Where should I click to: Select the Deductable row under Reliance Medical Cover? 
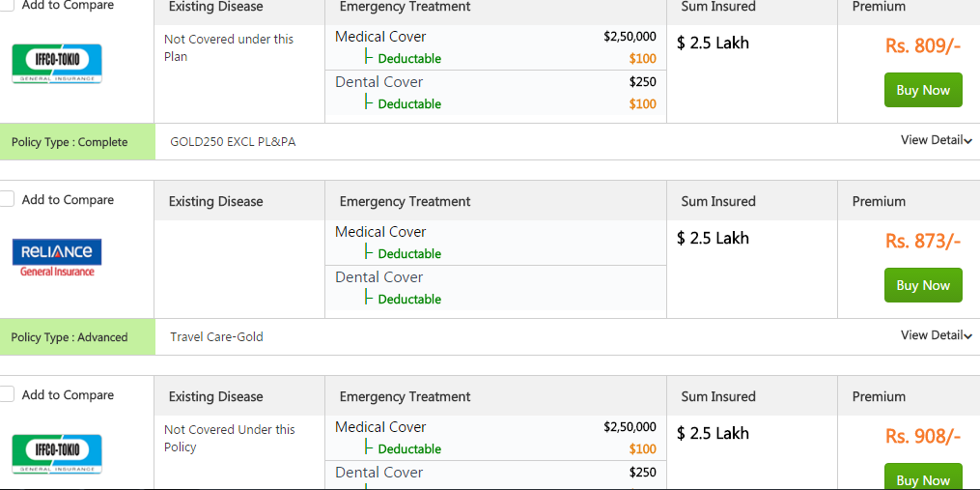(x=495, y=254)
